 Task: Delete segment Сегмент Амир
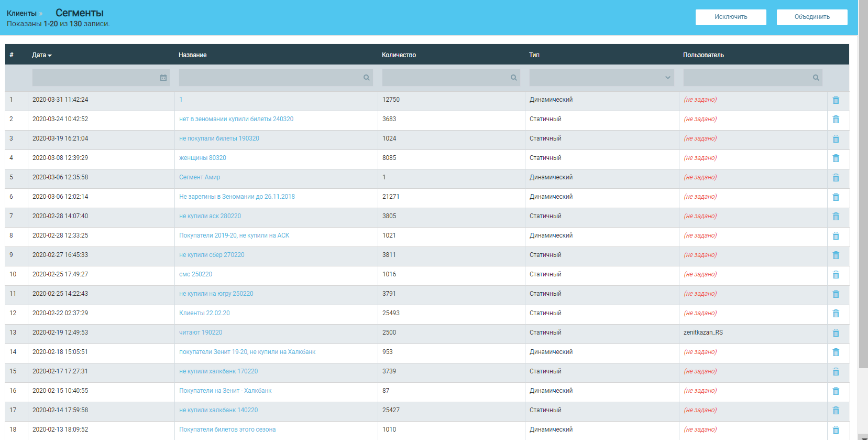836,177
